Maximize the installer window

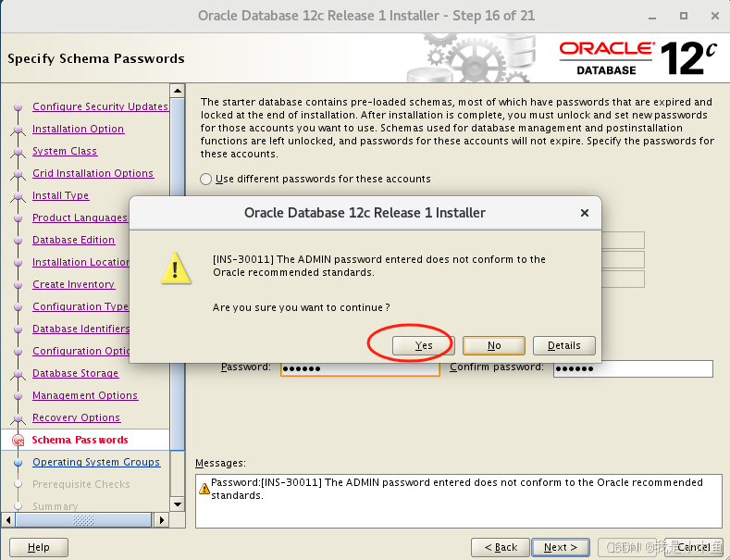(x=684, y=16)
